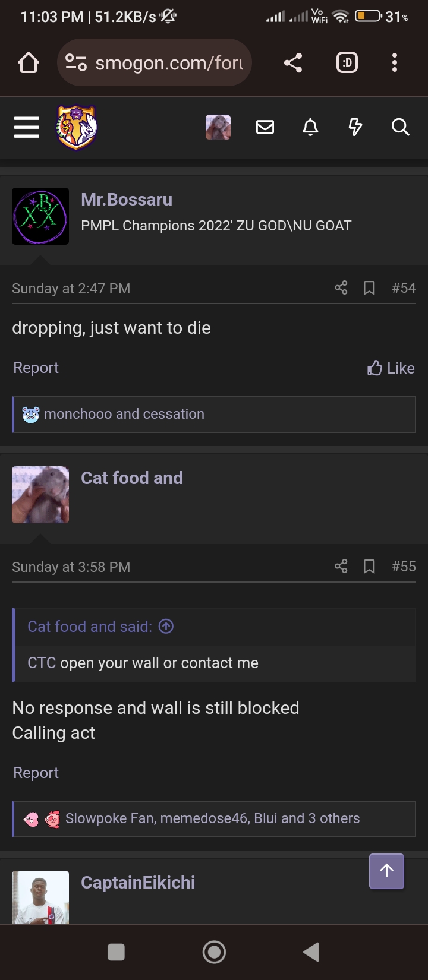Open the smogon.com address bar
The height and width of the screenshot is (980, 428).
point(155,62)
